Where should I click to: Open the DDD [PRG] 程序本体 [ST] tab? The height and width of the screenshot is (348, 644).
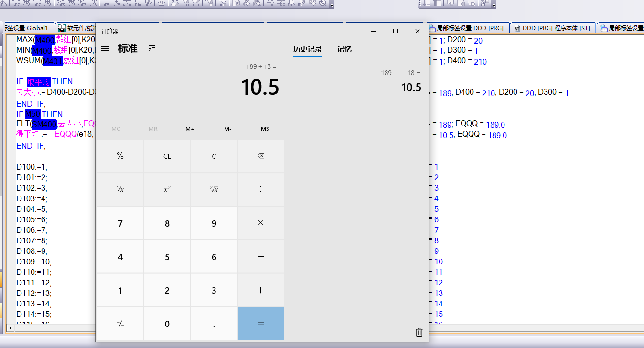coord(552,28)
